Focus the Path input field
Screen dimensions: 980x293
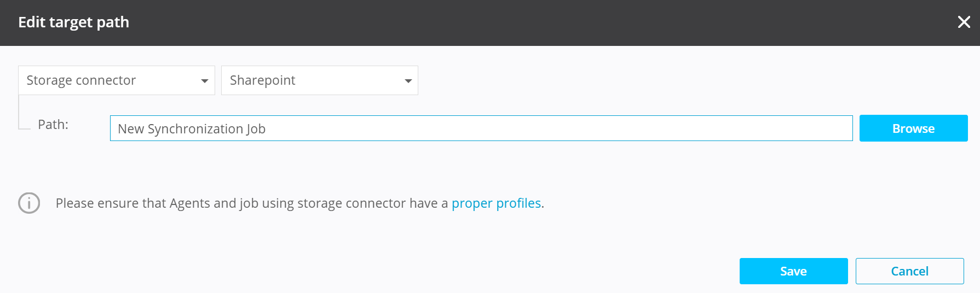(x=481, y=128)
